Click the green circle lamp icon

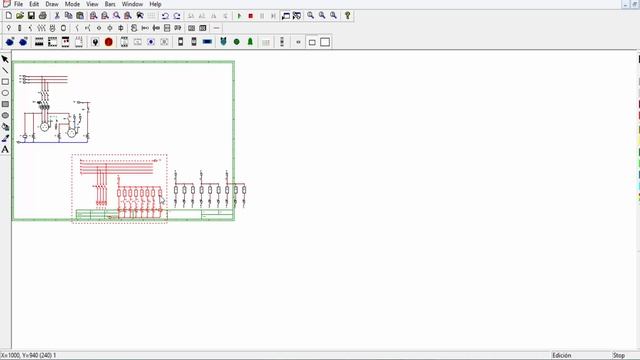point(236,42)
